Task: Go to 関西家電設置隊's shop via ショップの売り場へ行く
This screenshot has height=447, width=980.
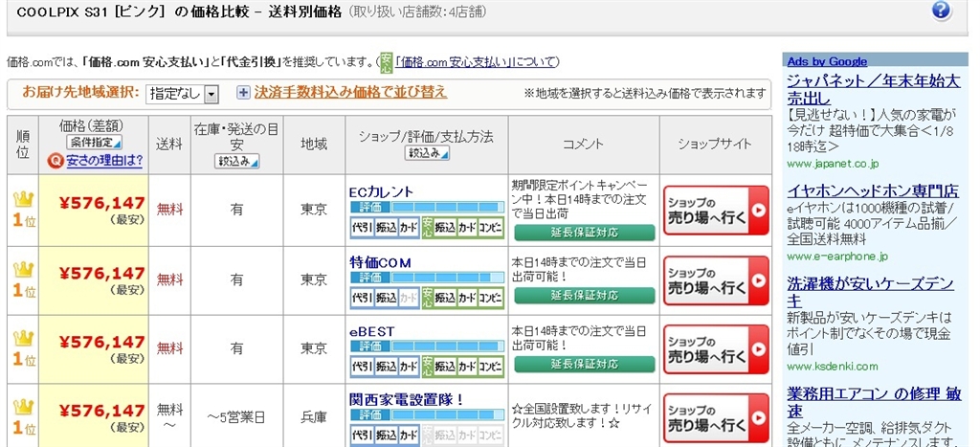Action: coord(716,418)
